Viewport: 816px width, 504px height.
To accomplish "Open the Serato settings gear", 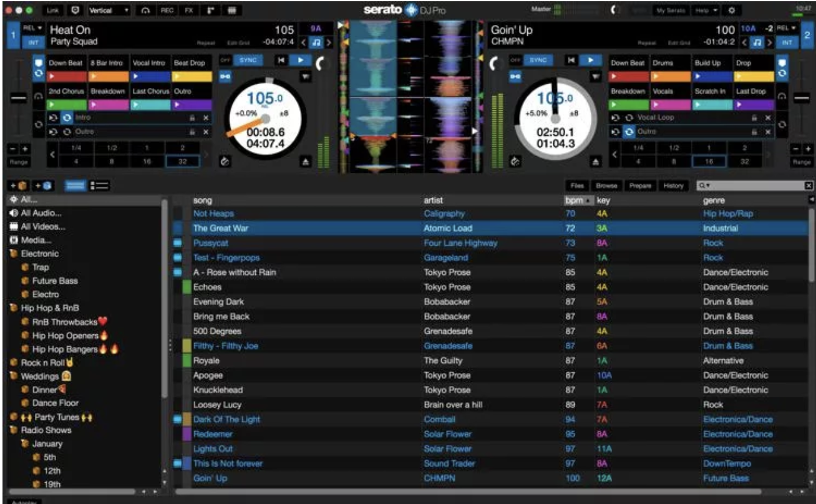I will tap(732, 11).
